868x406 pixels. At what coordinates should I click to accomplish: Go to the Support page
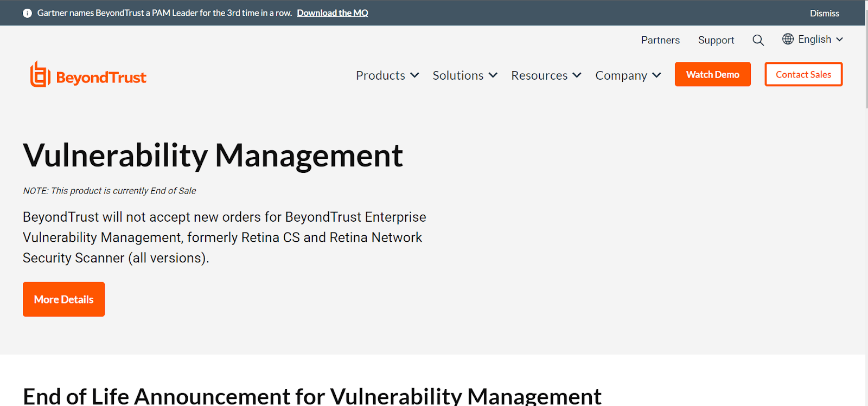click(716, 40)
